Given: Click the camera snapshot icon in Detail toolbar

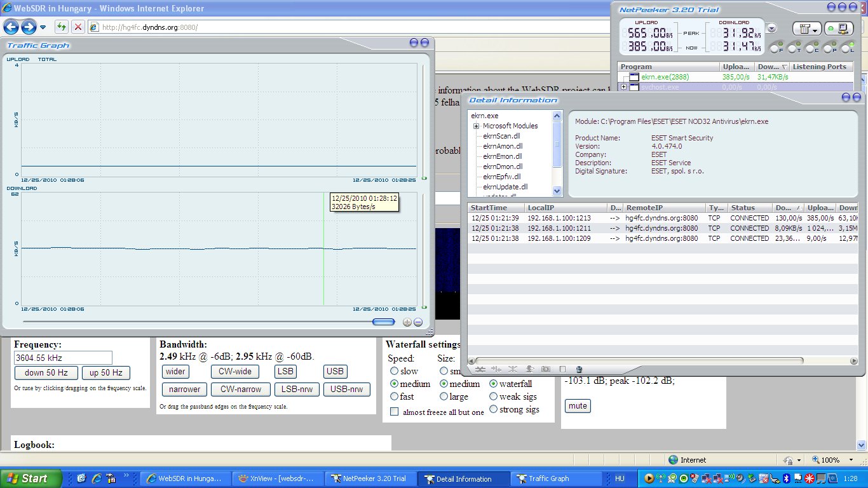Looking at the screenshot, I should (546, 369).
